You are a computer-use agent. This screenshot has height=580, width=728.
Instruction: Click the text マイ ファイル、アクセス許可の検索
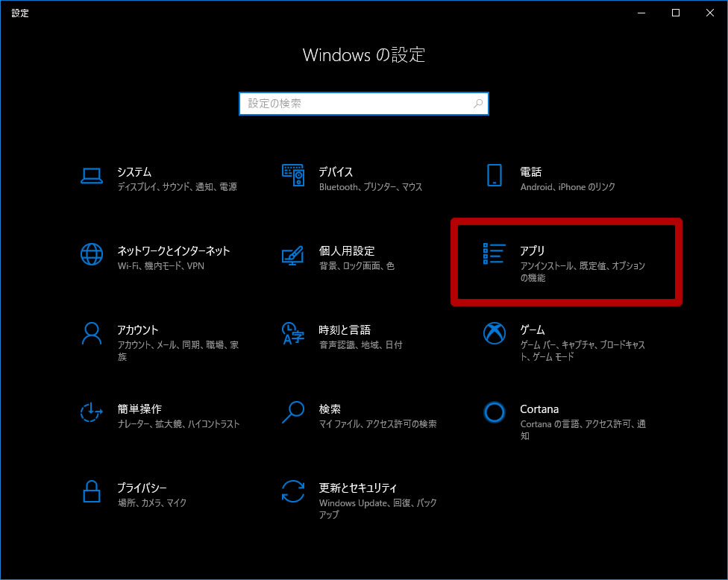pyautogui.click(x=377, y=423)
